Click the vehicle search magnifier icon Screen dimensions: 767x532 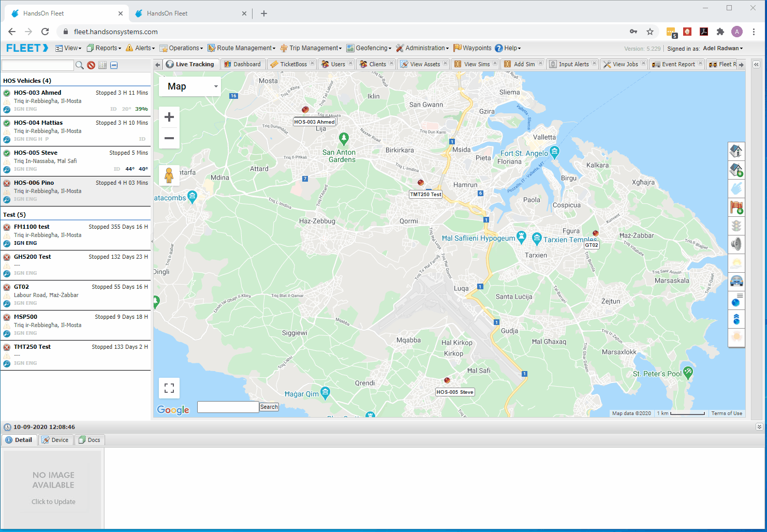coord(80,65)
